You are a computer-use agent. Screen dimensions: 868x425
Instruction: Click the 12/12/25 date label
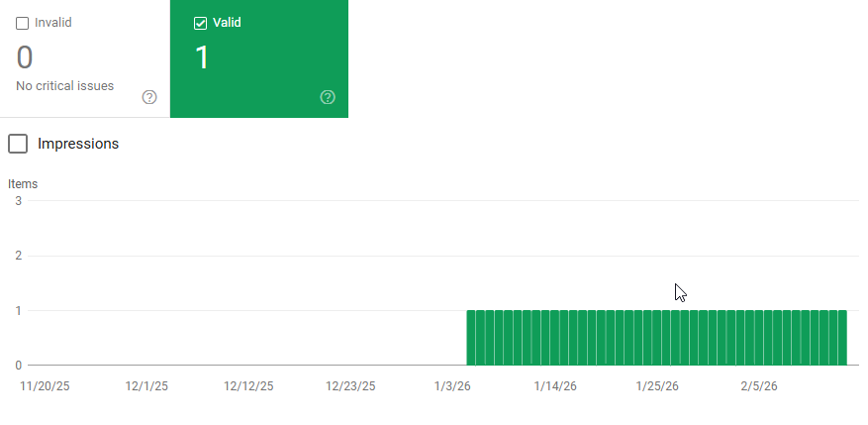248,385
